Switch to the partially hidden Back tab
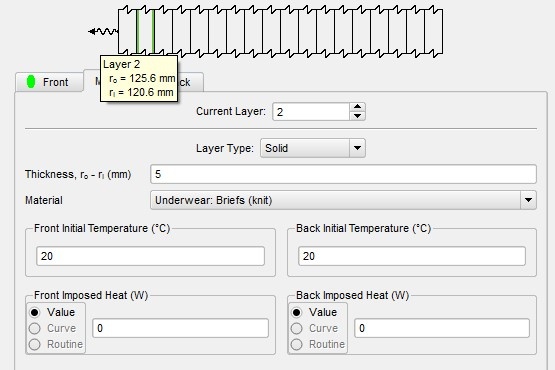 tap(190, 82)
